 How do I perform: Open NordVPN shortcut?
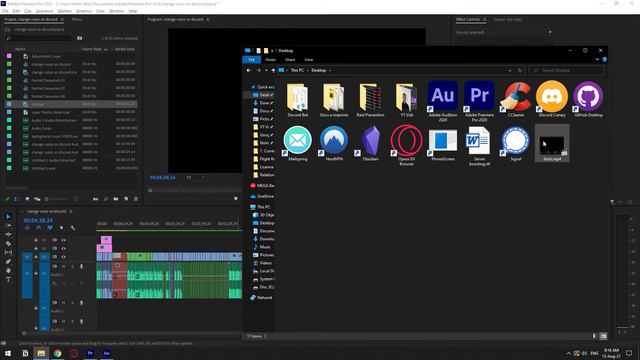pyautogui.click(x=334, y=143)
